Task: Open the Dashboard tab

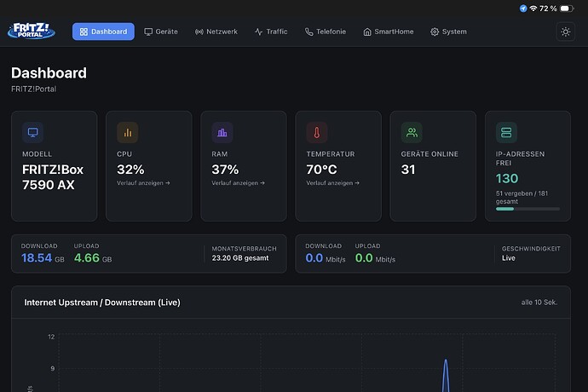Action: pyautogui.click(x=103, y=32)
